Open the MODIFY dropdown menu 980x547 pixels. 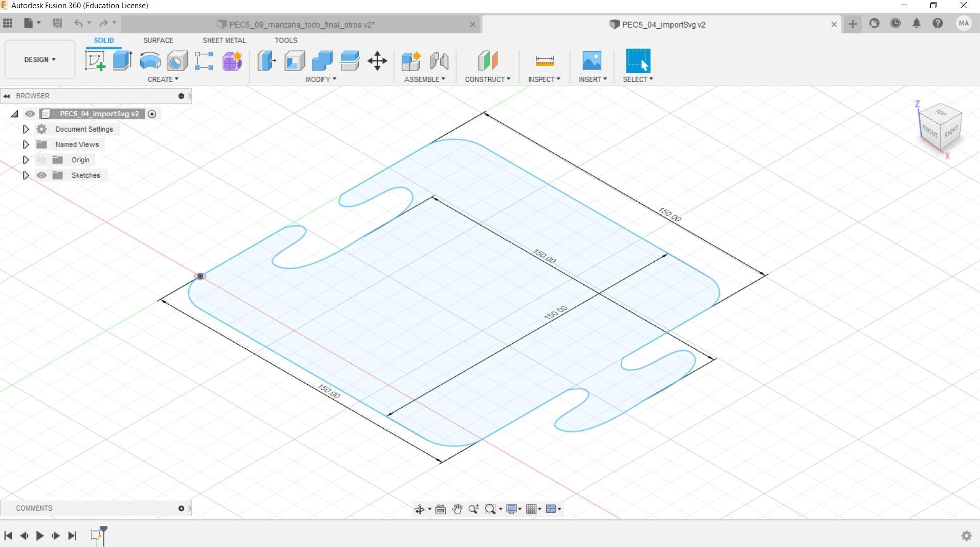(x=321, y=79)
